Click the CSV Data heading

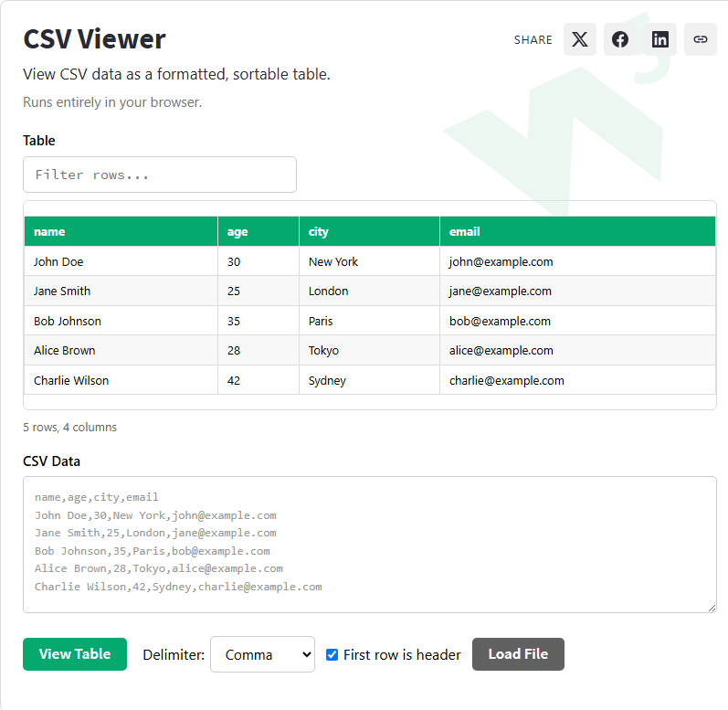[51, 461]
